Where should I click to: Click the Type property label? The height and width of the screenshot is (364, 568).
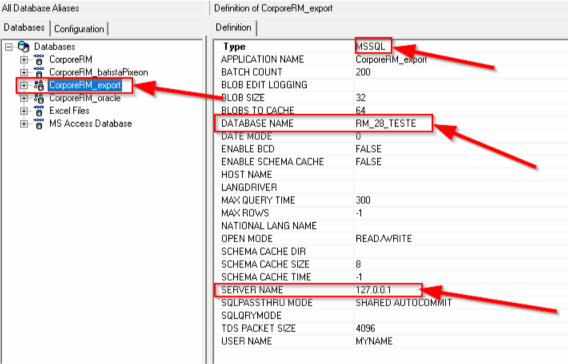[234, 47]
